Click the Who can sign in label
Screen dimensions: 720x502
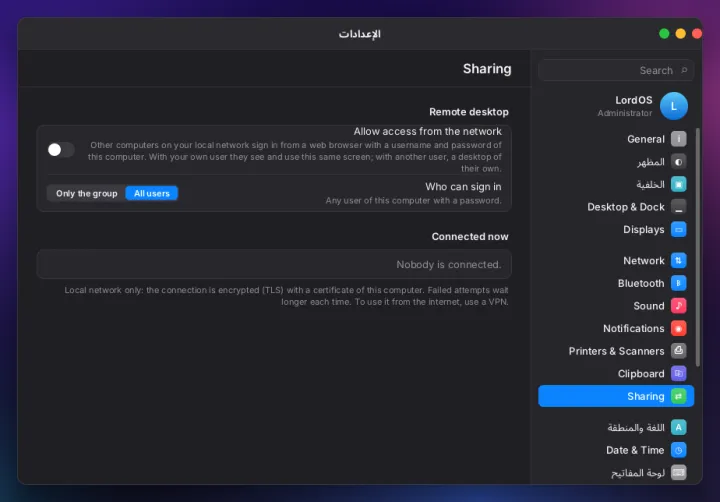click(463, 187)
